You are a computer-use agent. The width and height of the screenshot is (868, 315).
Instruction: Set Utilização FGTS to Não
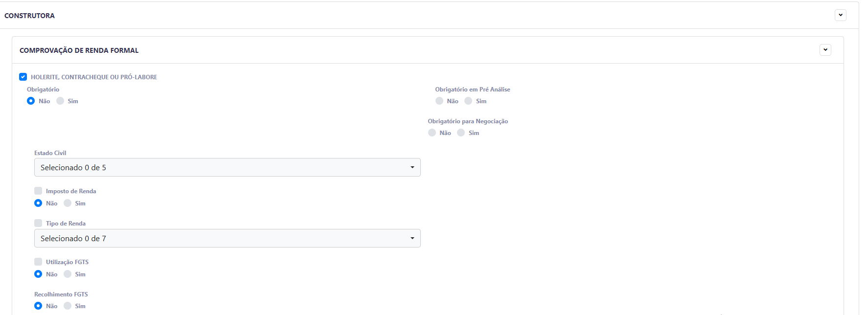pos(38,274)
